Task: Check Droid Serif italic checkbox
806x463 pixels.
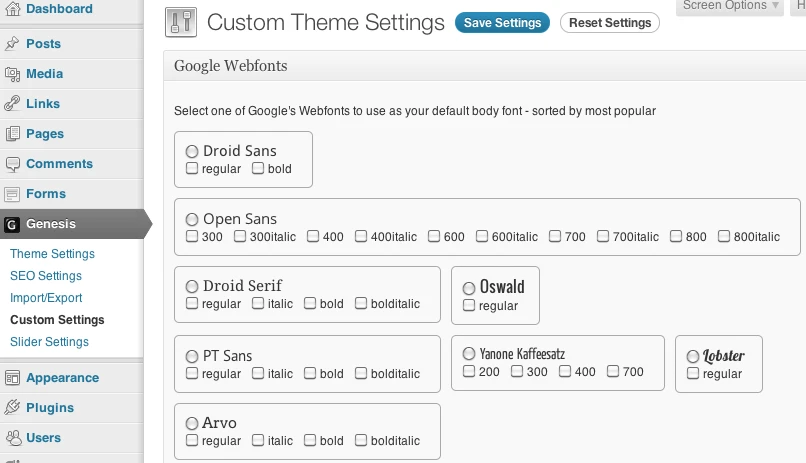Action: tap(258, 303)
